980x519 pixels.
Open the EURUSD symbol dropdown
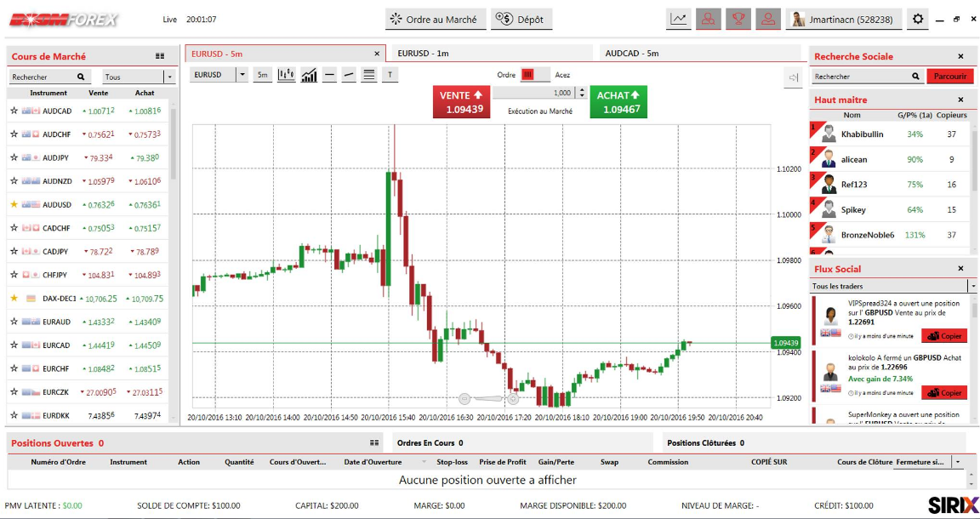click(x=242, y=75)
